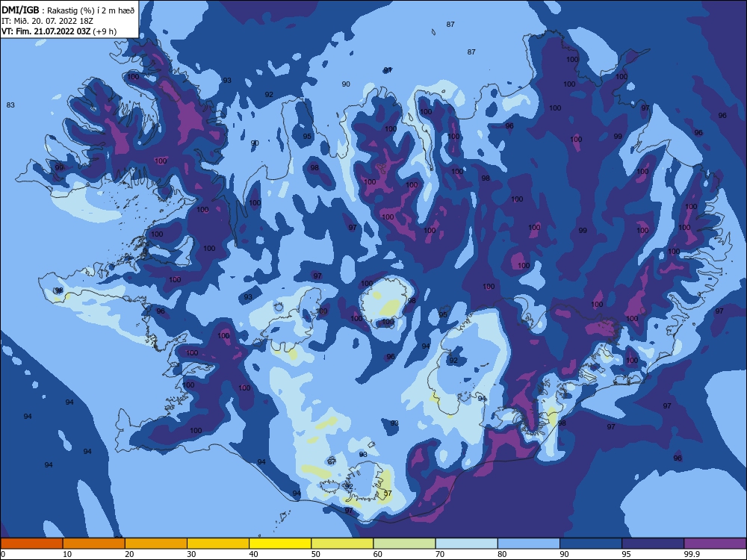The height and width of the screenshot is (560, 747).
Task: Select the orange 10–20 legend color segment
Action: coord(94,544)
